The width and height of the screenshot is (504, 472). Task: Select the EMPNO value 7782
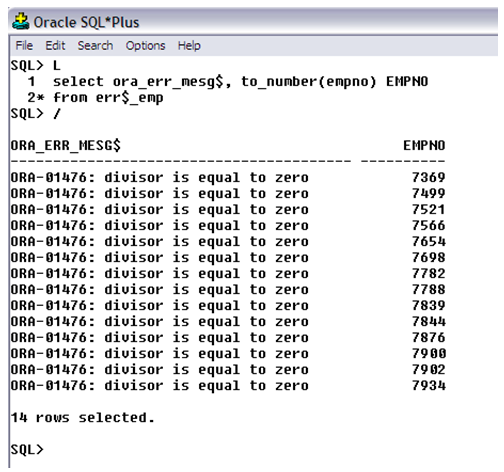pos(428,273)
